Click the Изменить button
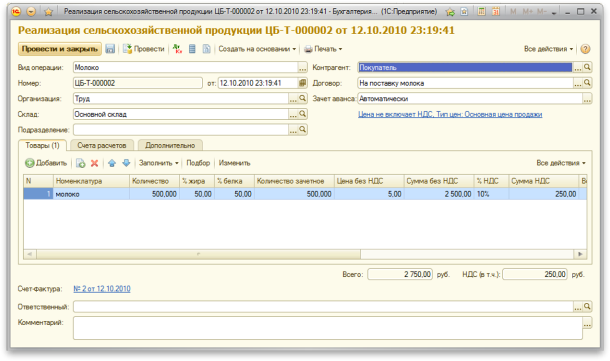The image size is (610, 361). (x=234, y=163)
